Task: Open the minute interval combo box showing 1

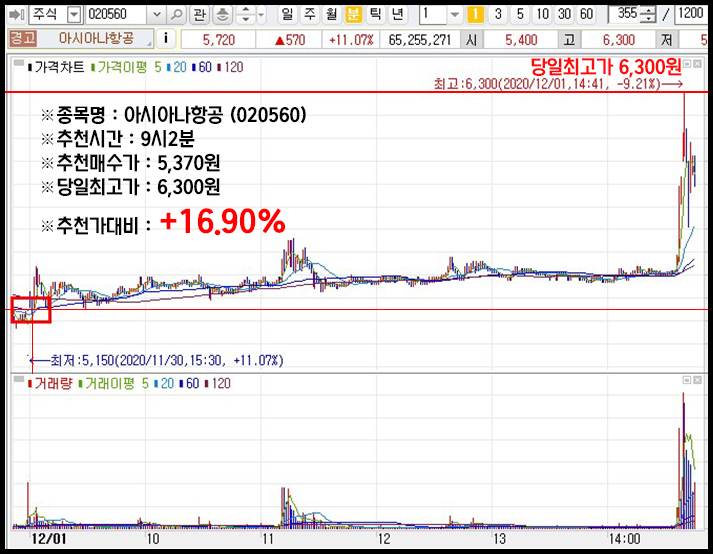Action: [x=441, y=14]
